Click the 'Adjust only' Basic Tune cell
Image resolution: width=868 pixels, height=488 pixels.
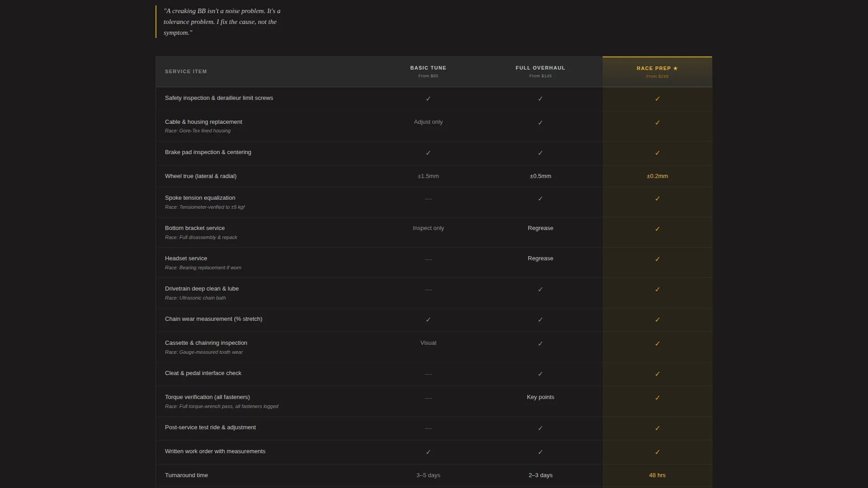point(428,122)
